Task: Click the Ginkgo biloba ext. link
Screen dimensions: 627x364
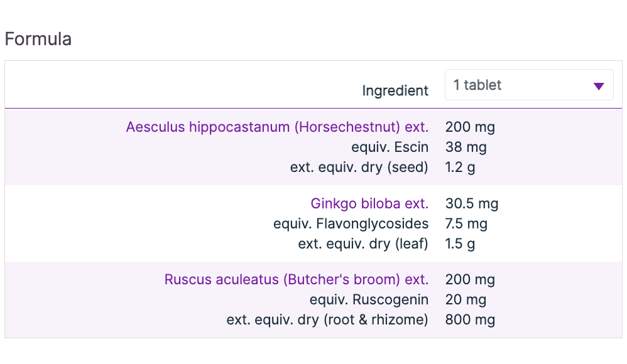Action: (x=369, y=203)
